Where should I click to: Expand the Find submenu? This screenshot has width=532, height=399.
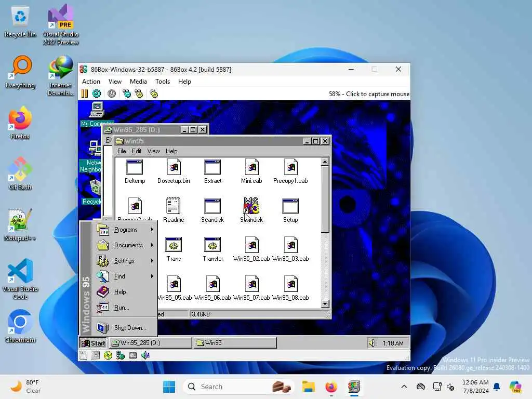coord(125,276)
